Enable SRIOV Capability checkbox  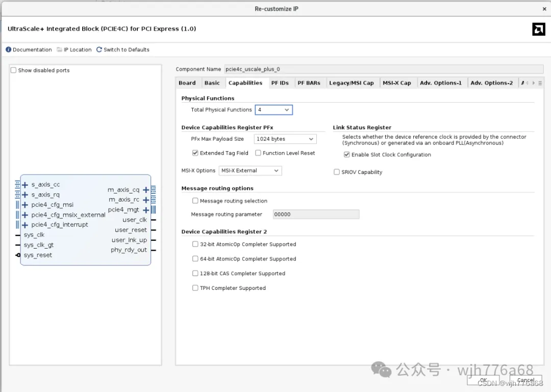337,172
